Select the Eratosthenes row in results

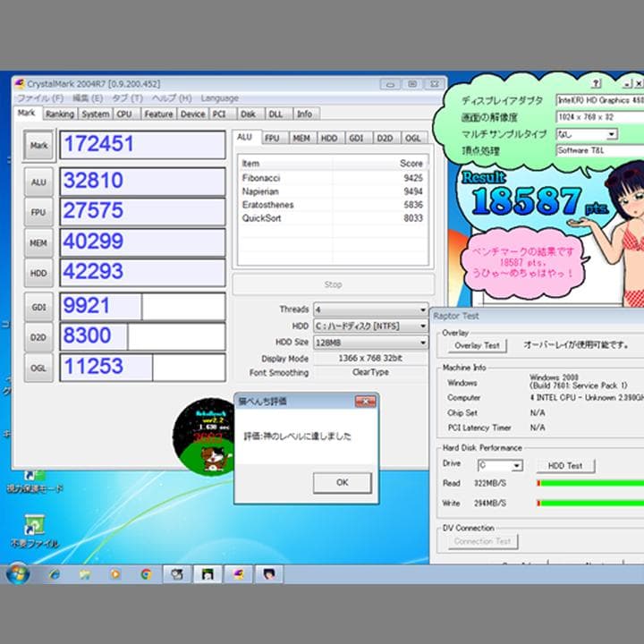point(333,205)
